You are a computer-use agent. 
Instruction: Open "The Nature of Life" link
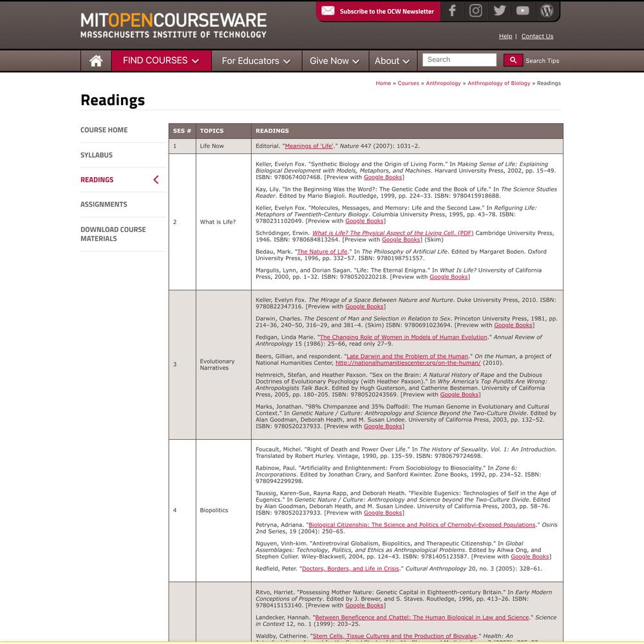click(x=323, y=251)
